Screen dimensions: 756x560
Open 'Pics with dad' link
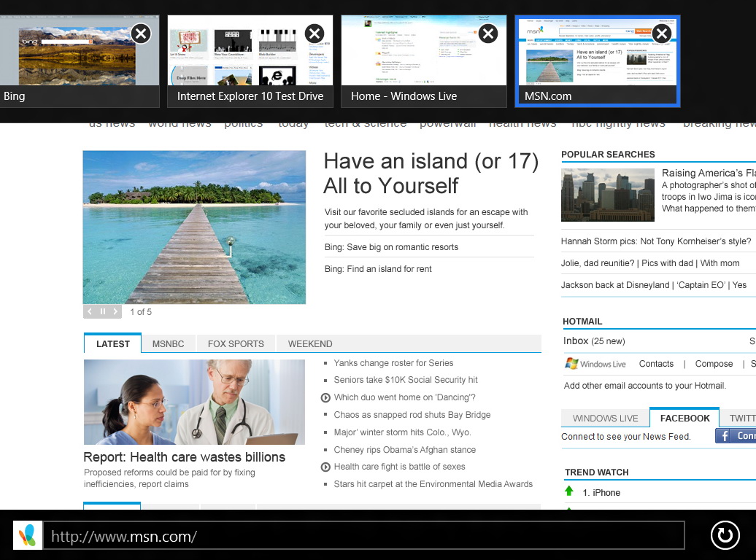pyautogui.click(x=667, y=263)
